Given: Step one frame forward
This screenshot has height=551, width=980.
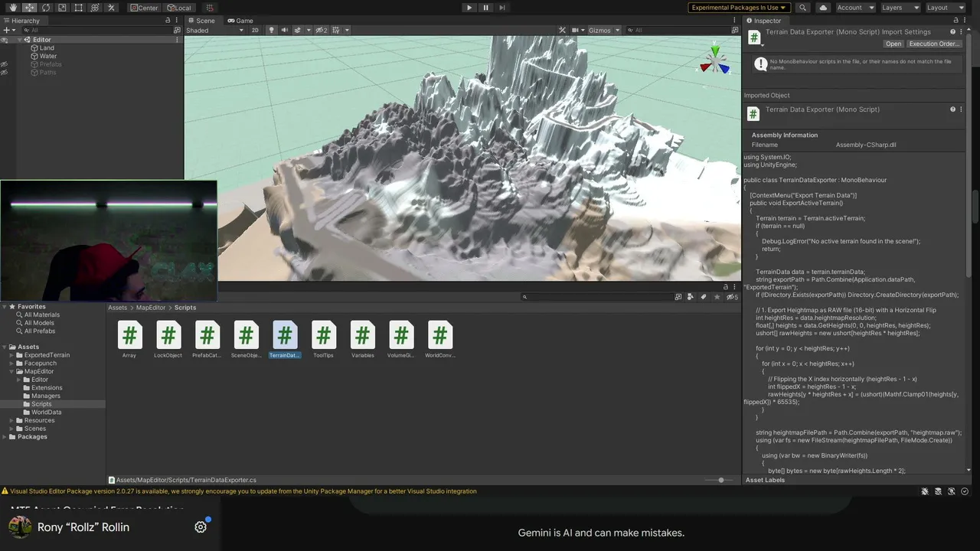Looking at the screenshot, I should click(x=502, y=8).
